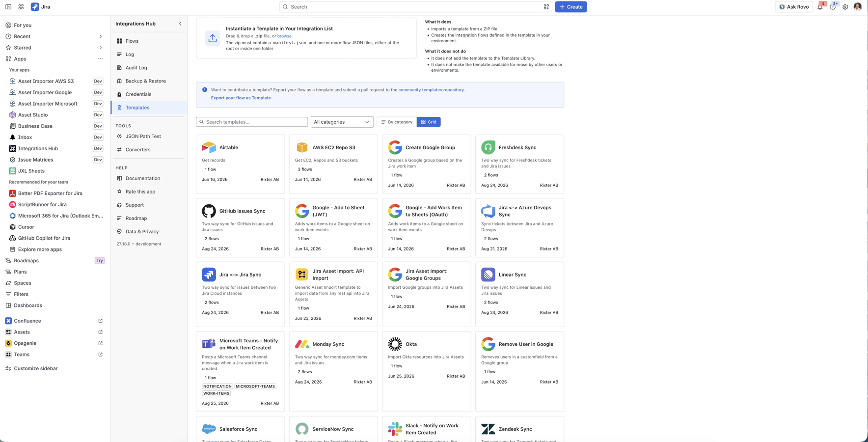Expand the Recent menu chevron

(101, 36)
